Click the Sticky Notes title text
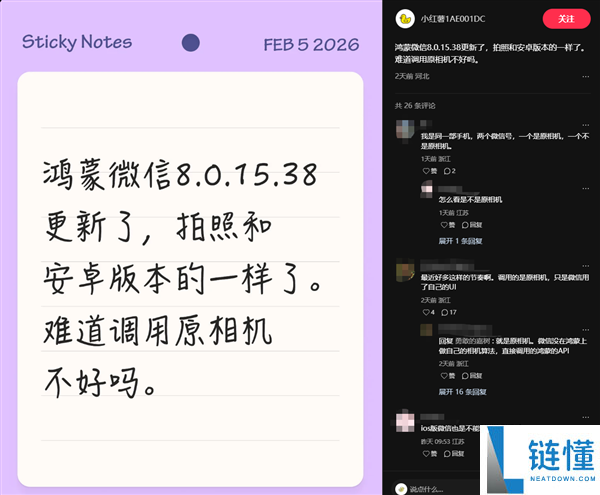600x495 pixels. [77, 42]
